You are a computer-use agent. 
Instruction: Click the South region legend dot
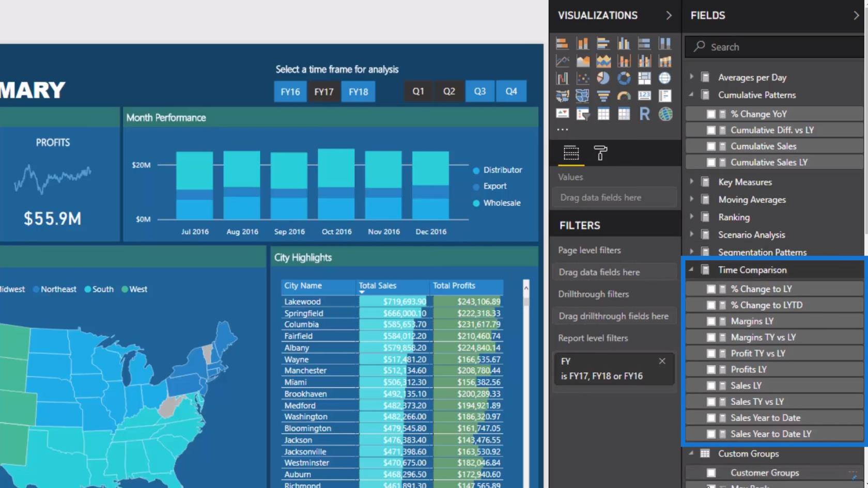tap(88, 289)
